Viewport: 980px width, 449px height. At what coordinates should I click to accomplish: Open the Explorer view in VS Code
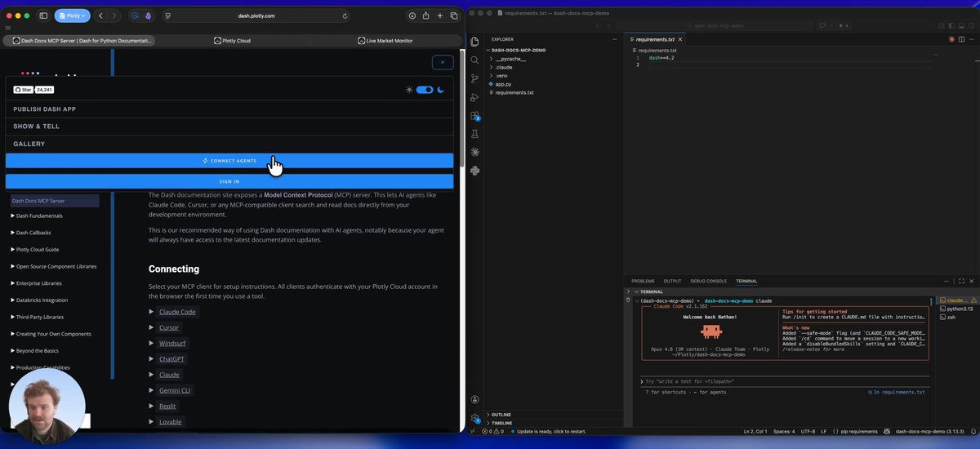[x=474, y=41]
